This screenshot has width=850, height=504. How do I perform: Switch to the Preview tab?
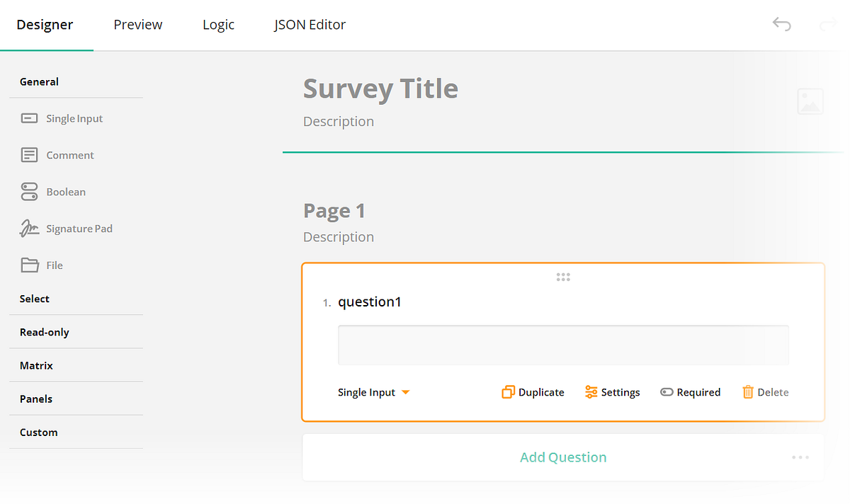pyautogui.click(x=137, y=24)
